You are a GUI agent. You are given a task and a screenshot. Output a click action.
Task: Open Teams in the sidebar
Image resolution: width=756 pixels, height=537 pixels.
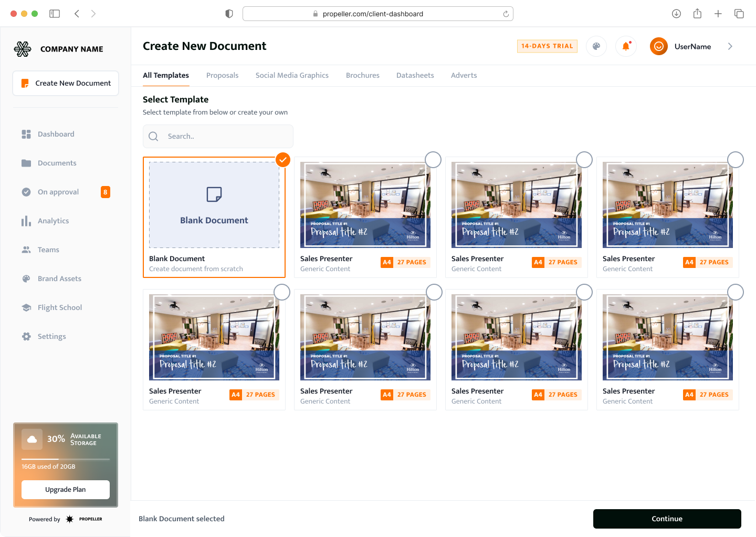click(48, 250)
